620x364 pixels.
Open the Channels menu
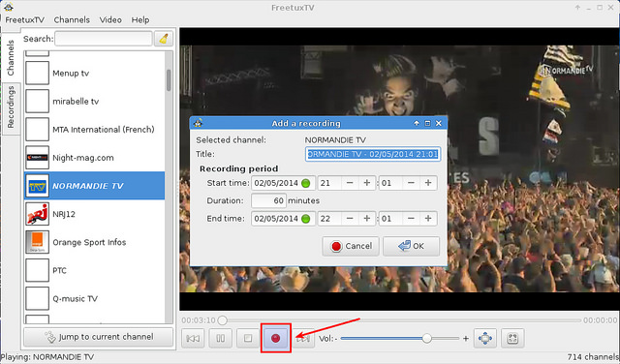point(72,19)
